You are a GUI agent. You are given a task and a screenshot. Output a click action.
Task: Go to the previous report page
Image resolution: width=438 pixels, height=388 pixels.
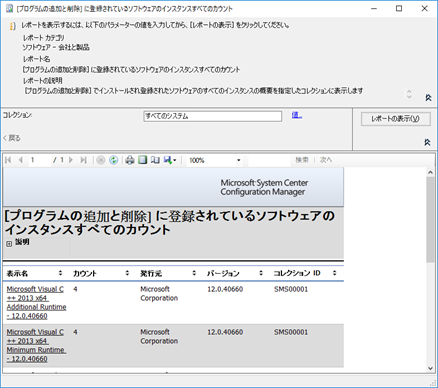point(21,160)
